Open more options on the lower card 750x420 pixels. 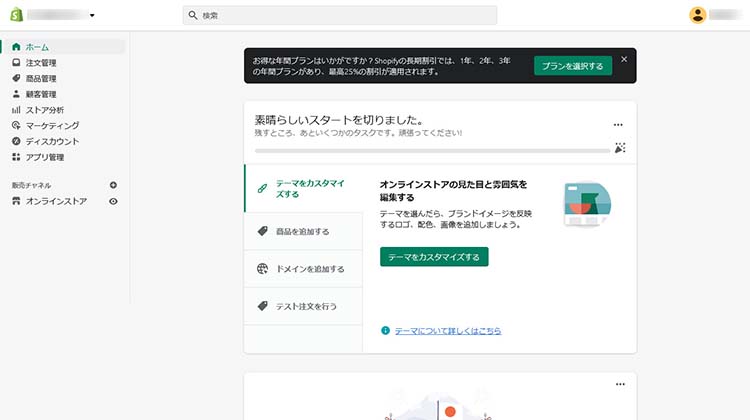tap(620, 385)
